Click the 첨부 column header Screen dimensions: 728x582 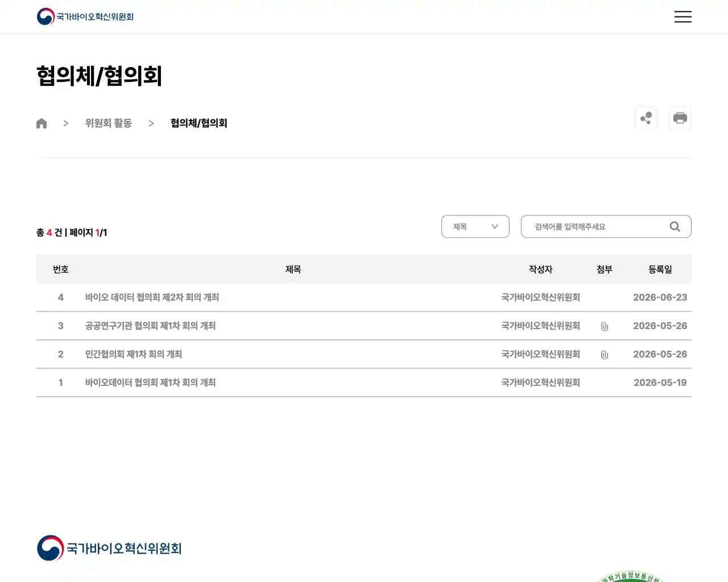pos(605,269)
